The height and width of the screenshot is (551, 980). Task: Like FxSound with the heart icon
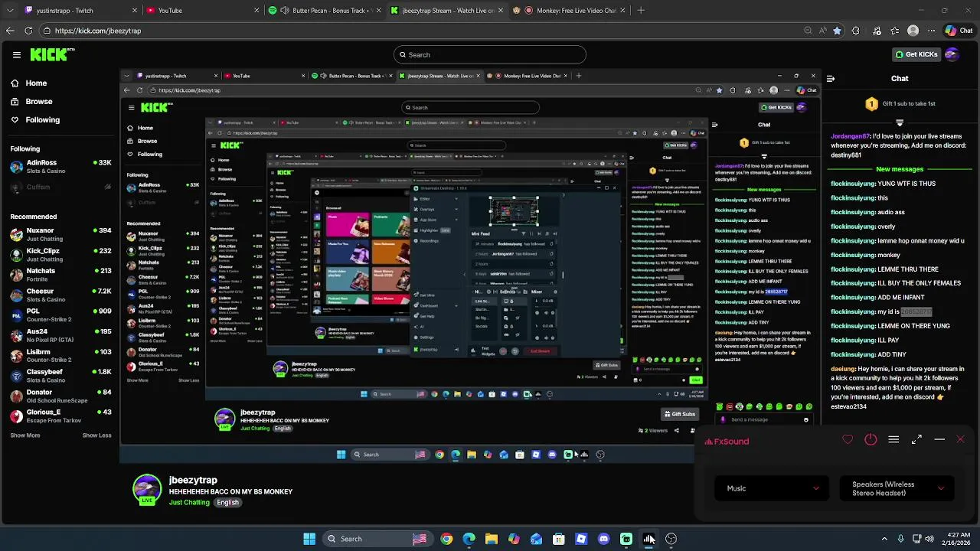click(848, 439)
